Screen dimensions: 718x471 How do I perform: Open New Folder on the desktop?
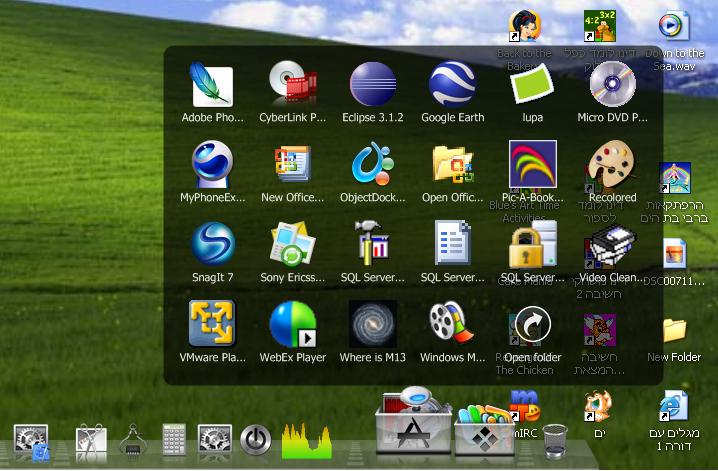click(x=674, y=330)
